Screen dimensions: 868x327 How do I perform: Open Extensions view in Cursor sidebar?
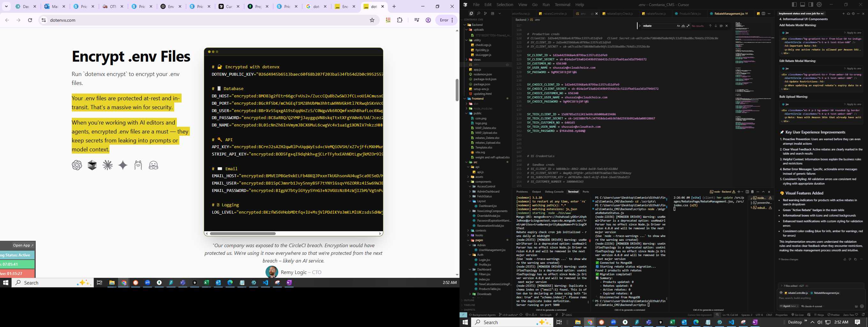493,13
